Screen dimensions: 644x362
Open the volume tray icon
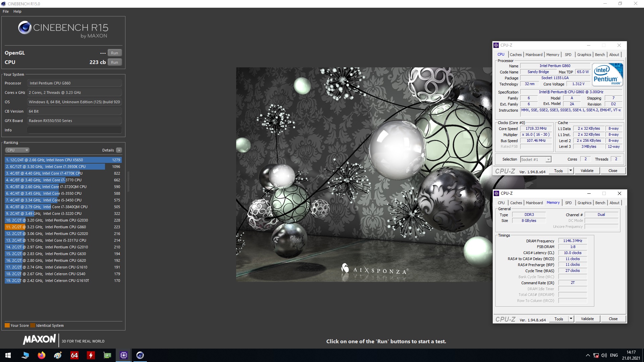tap(604, 355)
